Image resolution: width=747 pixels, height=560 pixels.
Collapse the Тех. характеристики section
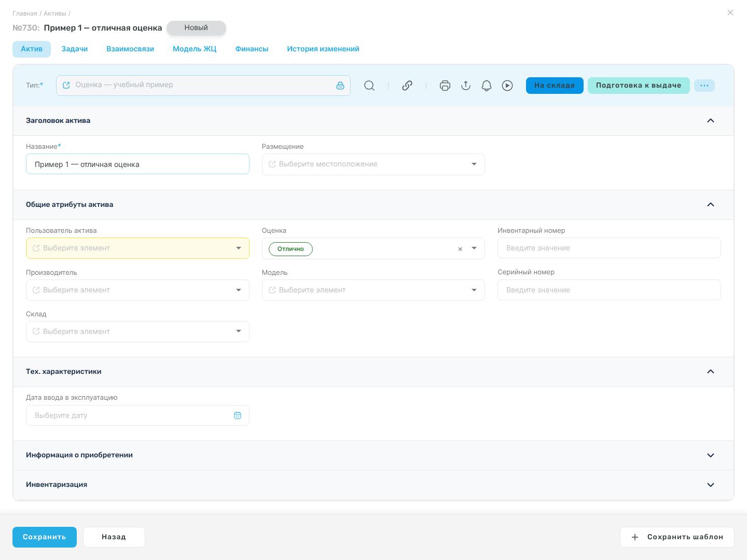tap(711, 372)
